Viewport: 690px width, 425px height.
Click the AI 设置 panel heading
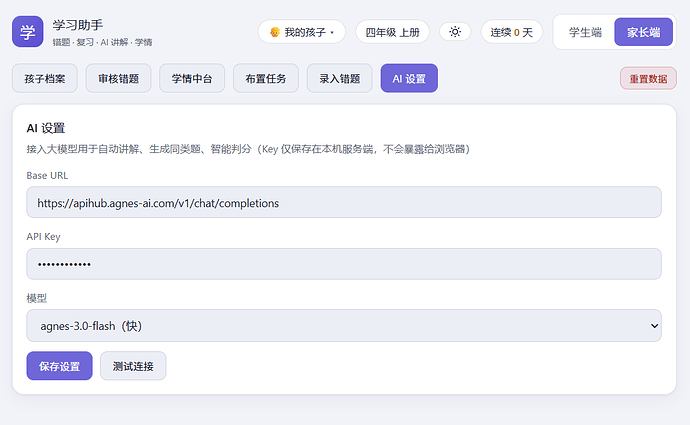point(46,128)
